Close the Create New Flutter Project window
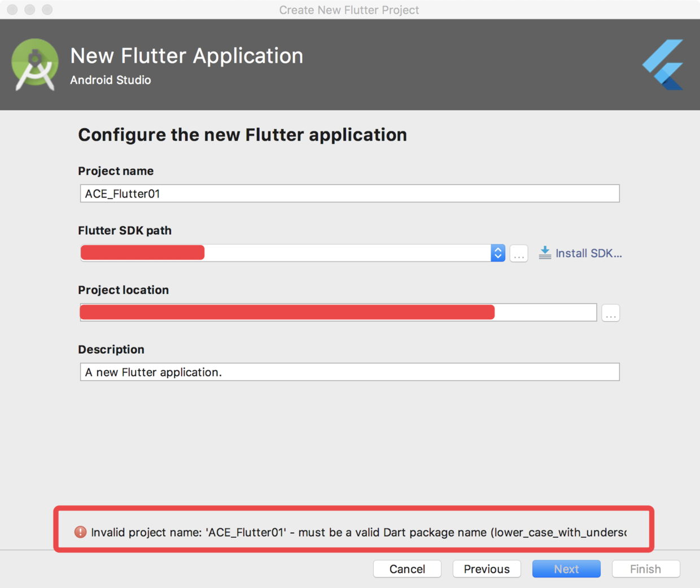 click(12, 10)
